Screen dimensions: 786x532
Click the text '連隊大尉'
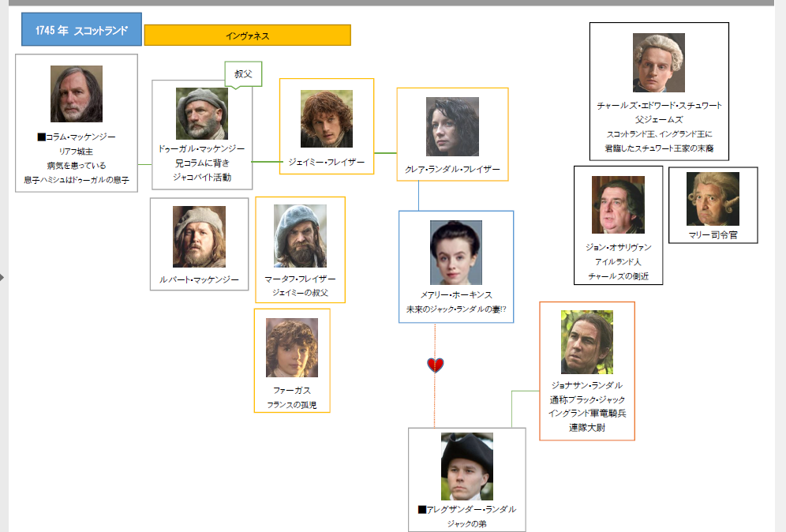[x=587, y=428]
